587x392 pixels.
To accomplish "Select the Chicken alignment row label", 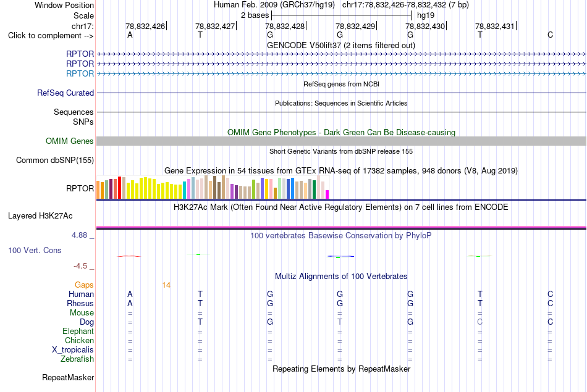I will (x=79, y=340).
